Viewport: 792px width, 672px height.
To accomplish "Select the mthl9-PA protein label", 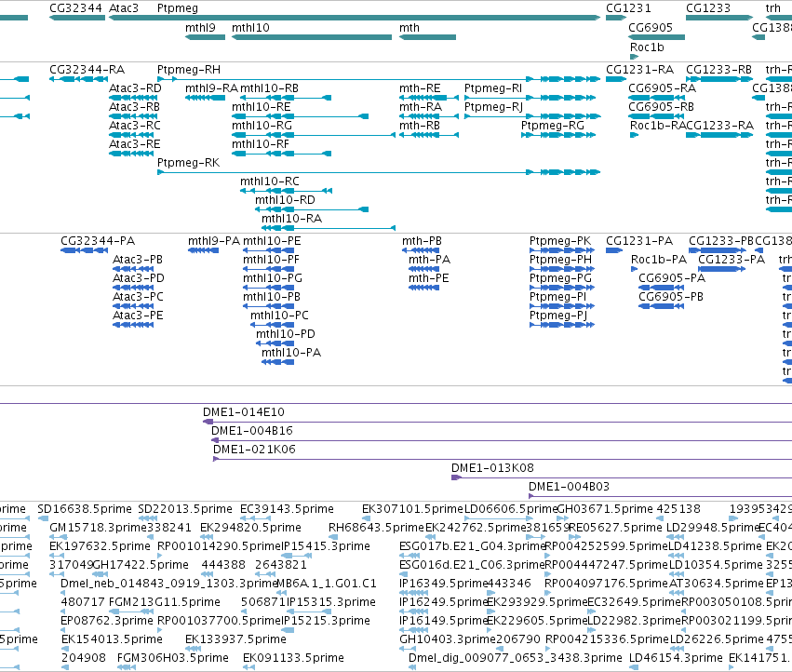I will 214,241.
